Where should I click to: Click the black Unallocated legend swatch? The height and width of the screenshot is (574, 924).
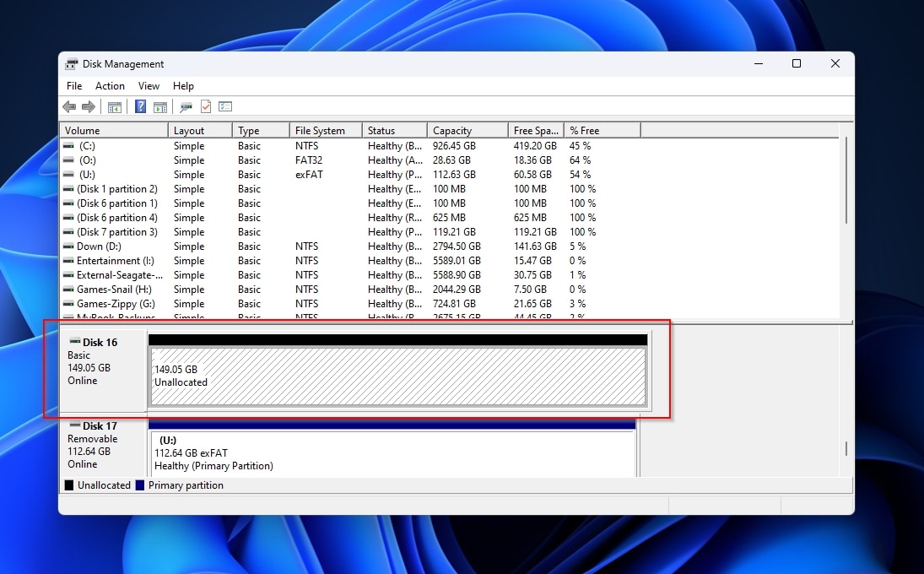pyautogui.click(x=69, y=485)
